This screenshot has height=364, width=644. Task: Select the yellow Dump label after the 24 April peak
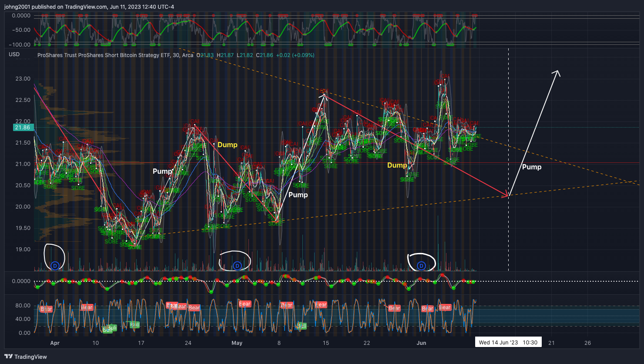coord(227,145)
